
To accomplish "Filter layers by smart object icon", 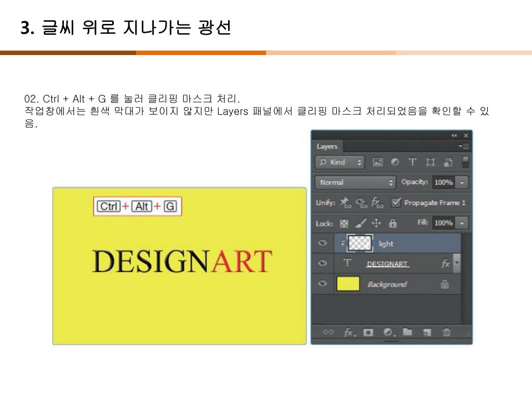I will coord(448,162).
